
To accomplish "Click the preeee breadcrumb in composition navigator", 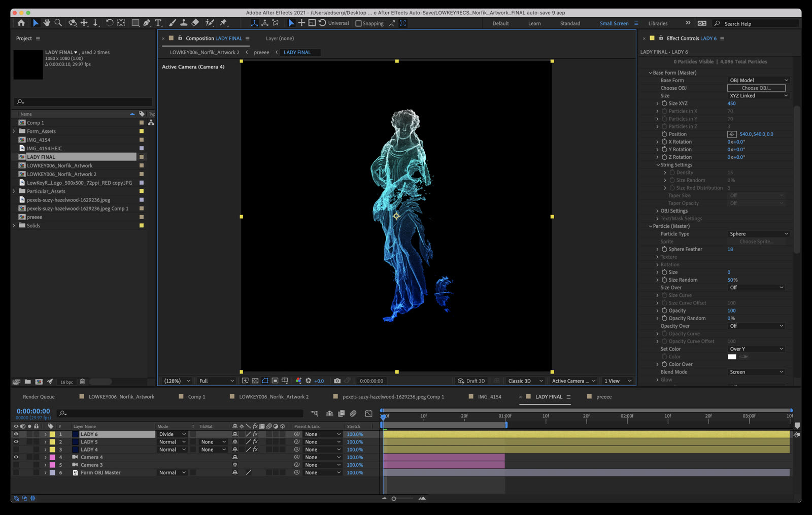I will pyautogui.click(x=261, y=52).
